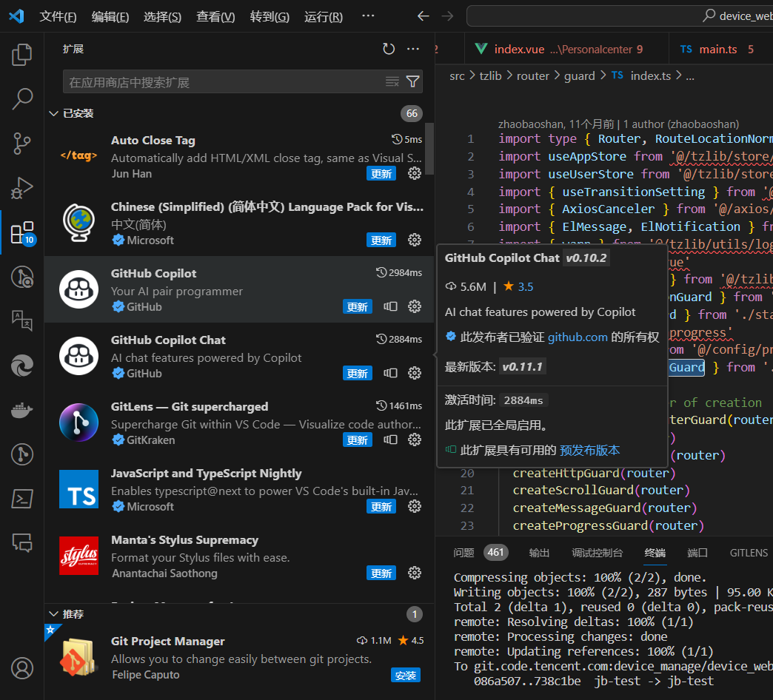Open manage gear for Chinese Language Pack
The height and width of the screenshot is (700, 773).
tap(415, 240)
